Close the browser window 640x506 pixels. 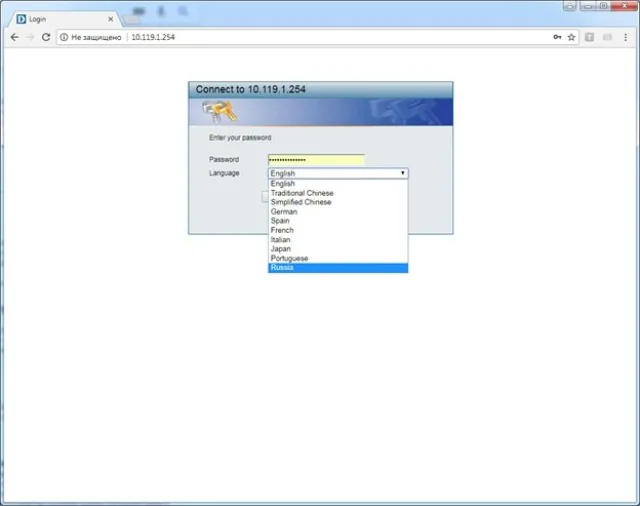click(624, 6)
